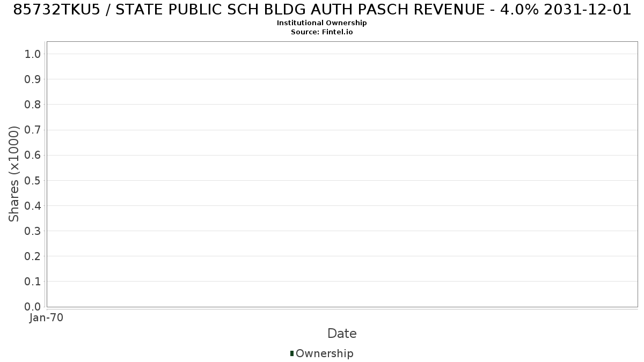Image resolution: width=644 pixels, height=362 pixels.
Task: Click the 0.4 y-axis tick label
Action: [x=33, y=205]
